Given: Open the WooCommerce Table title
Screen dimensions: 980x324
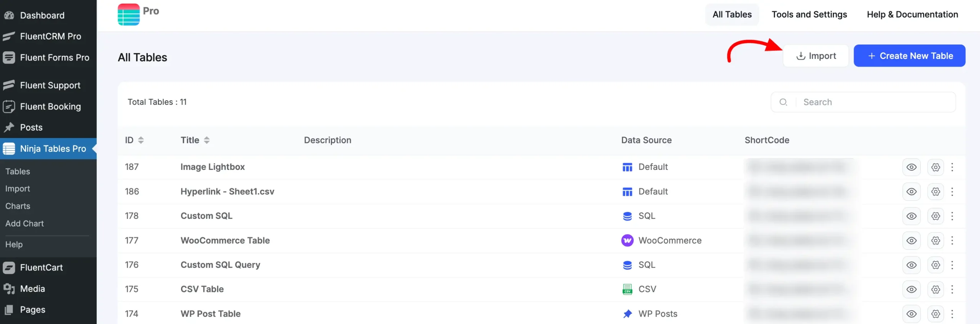Looking at the screenshot, I should point(225,240).
